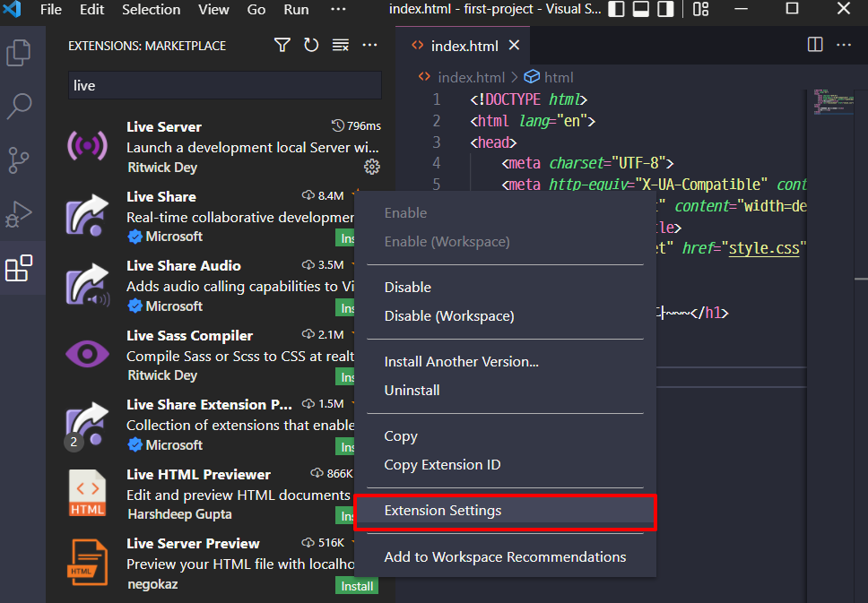The width and height of the screenshot is (868, 603).
Task: Click index.html in the breadcrumb
Action: click(471, 77)
